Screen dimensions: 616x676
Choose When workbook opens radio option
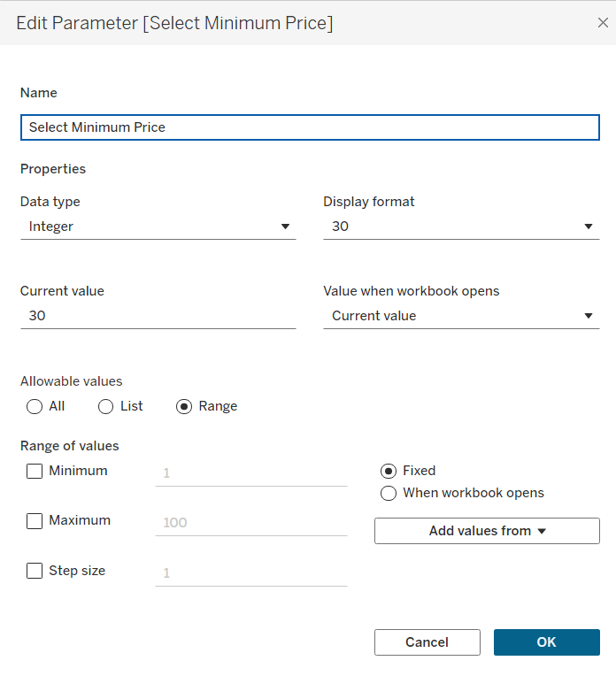pyautogui.click(x=388, y=494)
